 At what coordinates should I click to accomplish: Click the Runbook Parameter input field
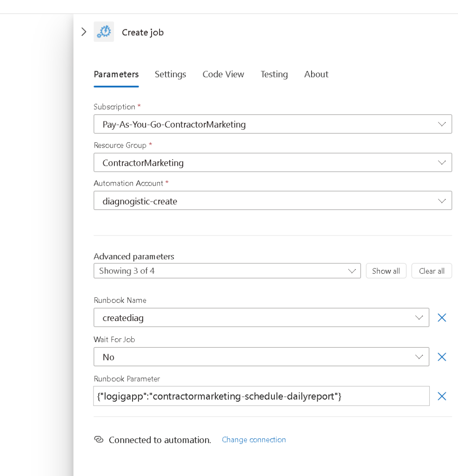(x=261, y=396)
